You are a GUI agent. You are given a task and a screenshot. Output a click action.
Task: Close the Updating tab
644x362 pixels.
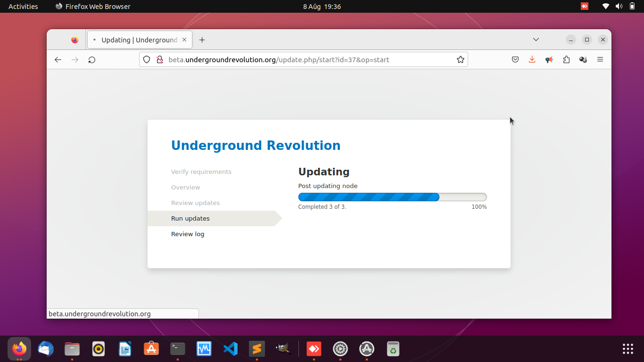coord(184,40)
